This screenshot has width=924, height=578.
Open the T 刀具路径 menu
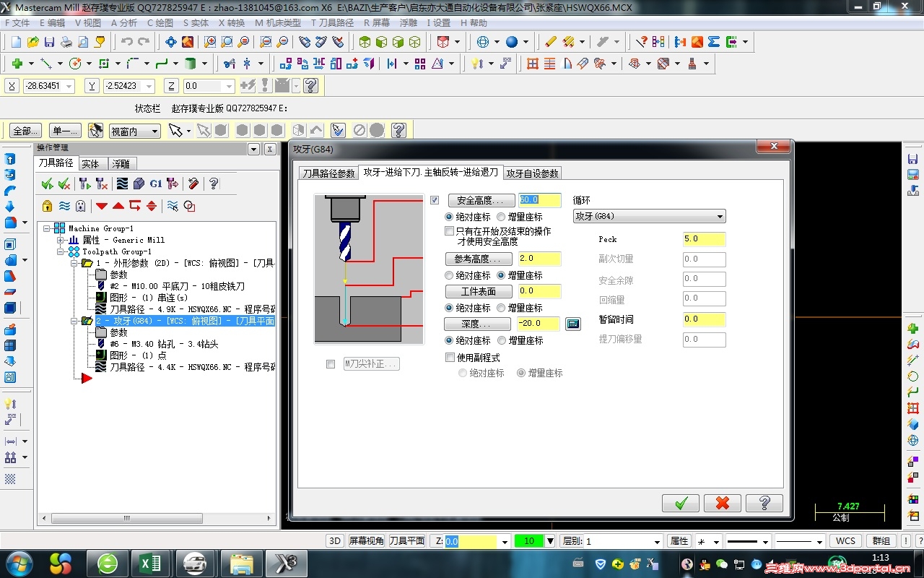point(333,22)
